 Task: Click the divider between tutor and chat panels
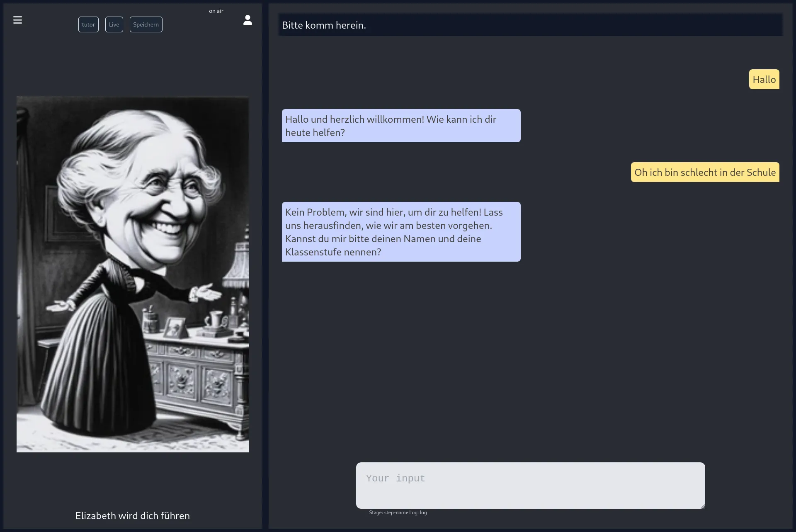tap(265, 265)
